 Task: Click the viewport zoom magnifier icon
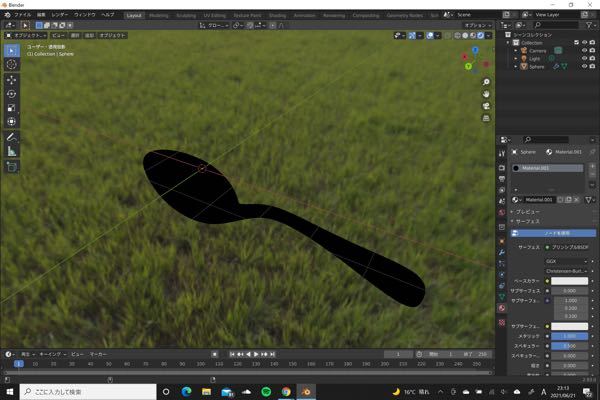tap(486, 82)
